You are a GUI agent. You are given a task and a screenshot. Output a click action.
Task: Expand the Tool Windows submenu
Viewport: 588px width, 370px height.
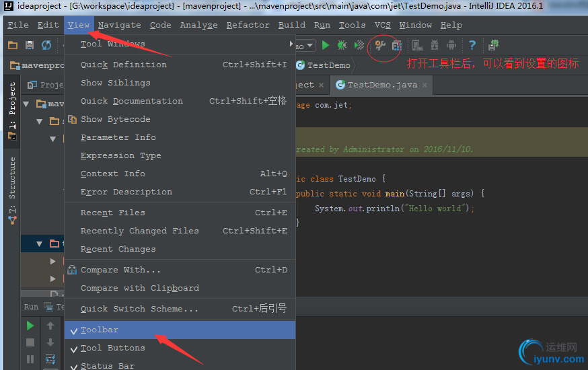(180, 44)
